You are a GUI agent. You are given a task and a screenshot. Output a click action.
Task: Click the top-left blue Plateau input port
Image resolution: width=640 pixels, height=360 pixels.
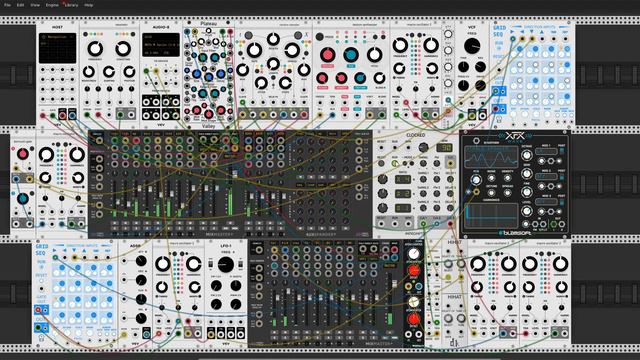187,31
